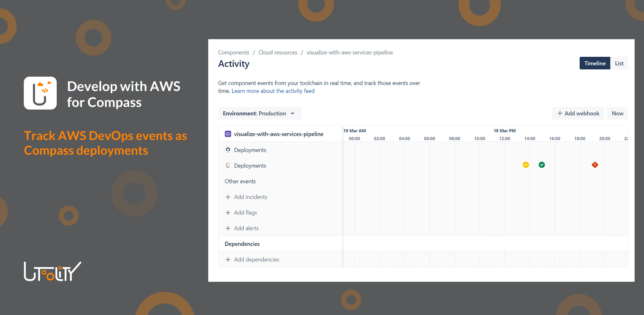644x315 pixels.
Task: Click the plus icon to add incidents
Action: pyautogui.click(x=228, y=197)
